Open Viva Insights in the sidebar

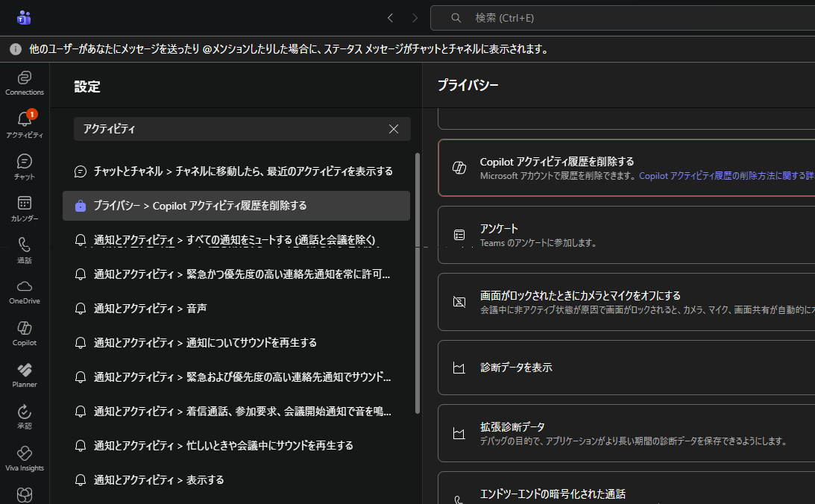click(25, 458)
